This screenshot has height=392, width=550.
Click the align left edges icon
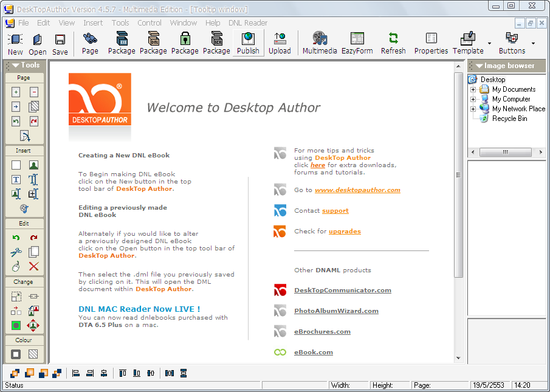pyautogui.click(x=76, y=373)
